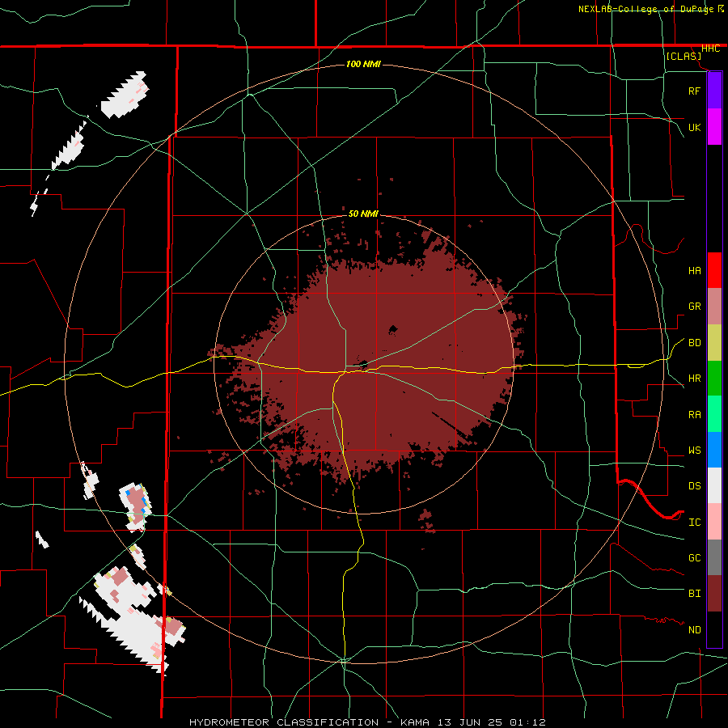Screen dimensions: 728x728
Task: Click the IC light pink legend swatch
Action: (714, 522)
